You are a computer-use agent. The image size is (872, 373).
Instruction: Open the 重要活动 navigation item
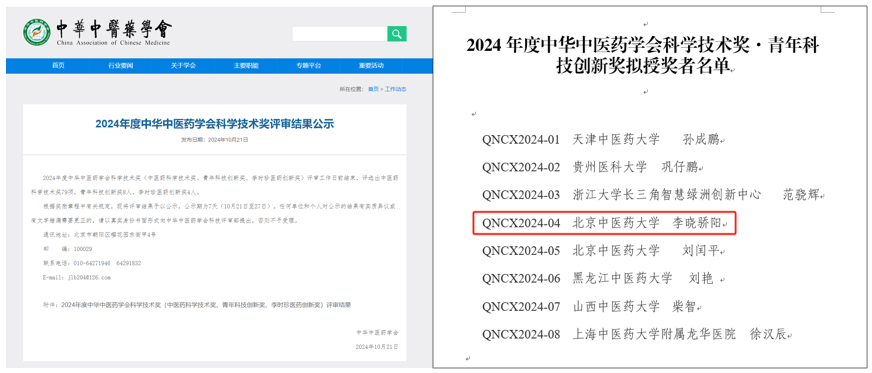pyautogui.click(x=371, y=66)
